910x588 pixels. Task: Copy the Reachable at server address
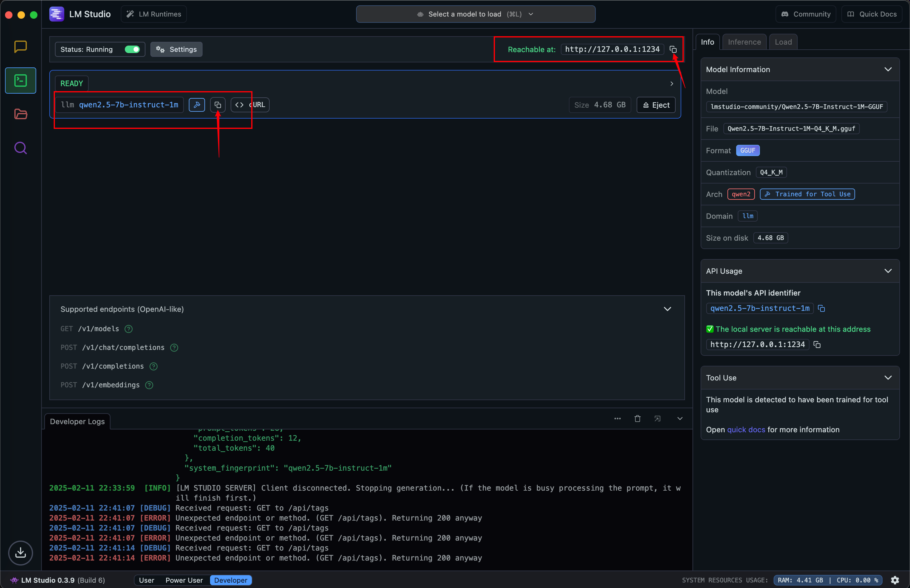click(x=673, y=50)
